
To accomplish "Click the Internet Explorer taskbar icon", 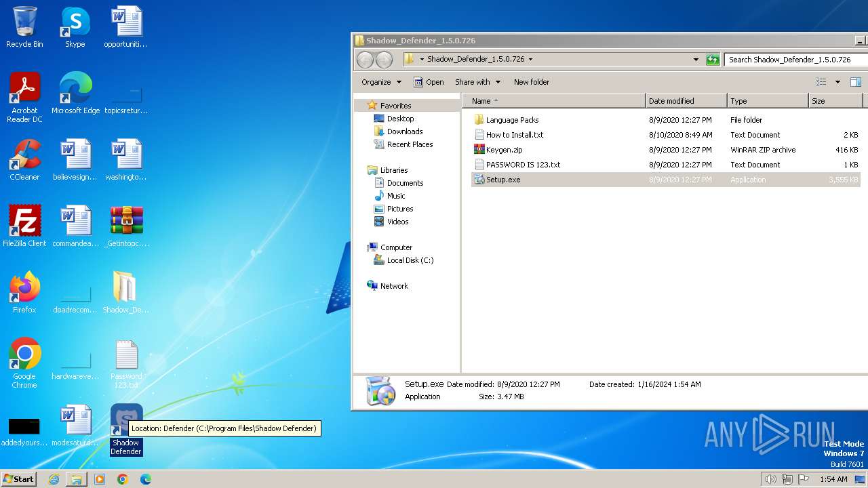I will coord(54,479).
